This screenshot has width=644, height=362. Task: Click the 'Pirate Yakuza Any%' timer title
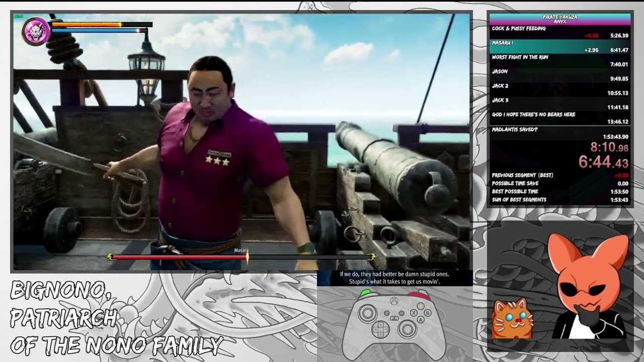click(560, 19)
